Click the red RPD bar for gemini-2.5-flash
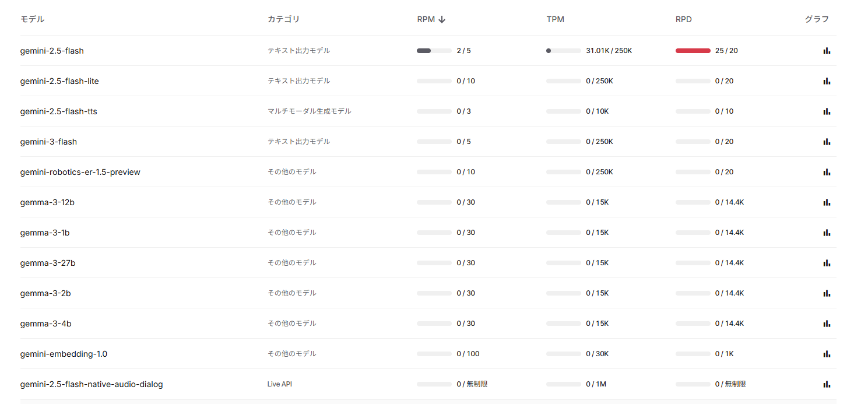 (693, 51)
